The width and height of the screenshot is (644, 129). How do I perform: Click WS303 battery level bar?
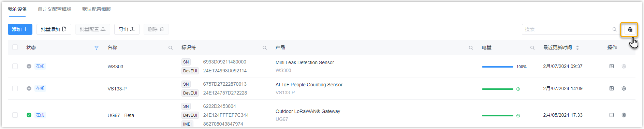tap(497, 67)
